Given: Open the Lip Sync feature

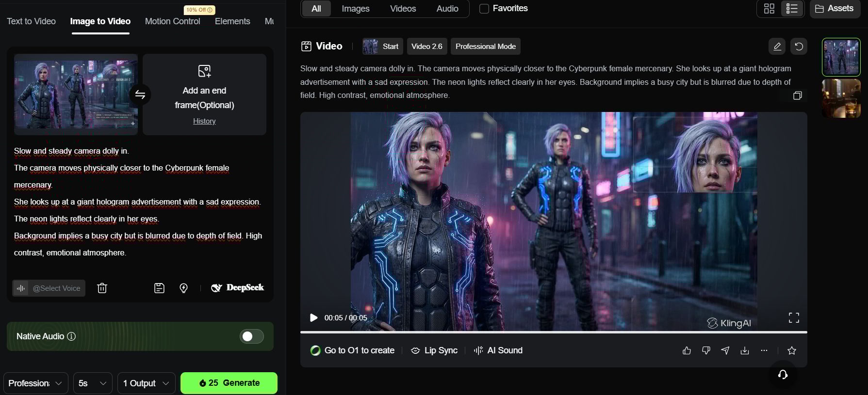Looking at the screenshot, I should (434, 350).
